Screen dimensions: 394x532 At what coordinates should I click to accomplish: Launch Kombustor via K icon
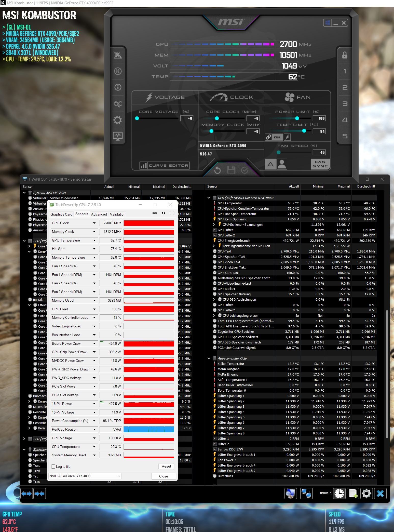(x=118, y=71)
